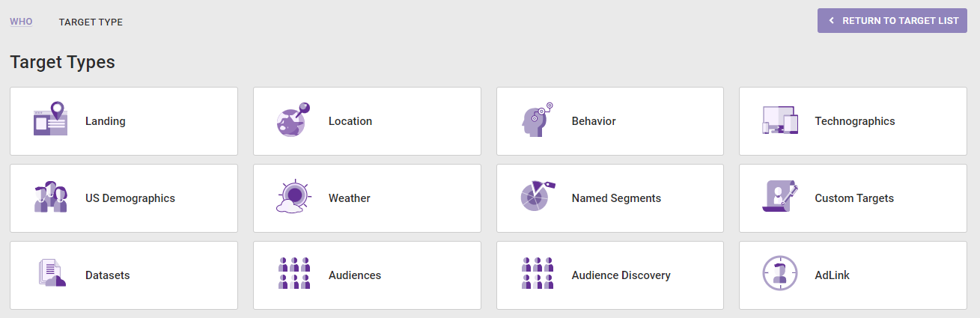The height and width of the screenshot is (318, 980).
Task: Choose the Technographics devices icon
Action: click(780, 120)
